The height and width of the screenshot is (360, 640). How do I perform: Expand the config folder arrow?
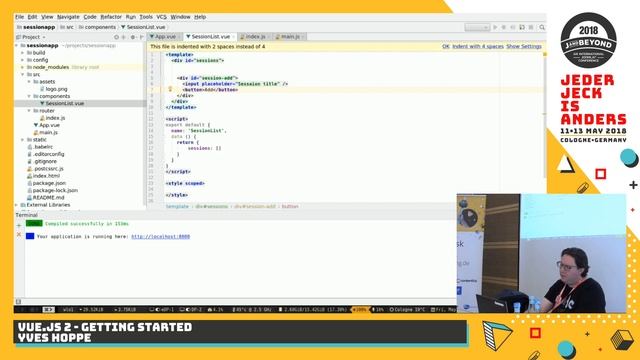point(23,60)
